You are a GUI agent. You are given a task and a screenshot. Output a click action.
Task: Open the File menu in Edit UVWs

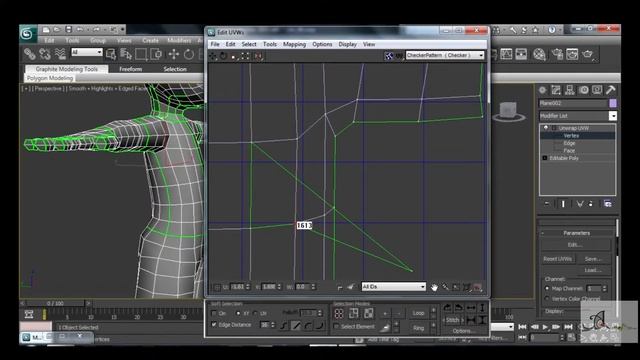click(x=215, y=44)
